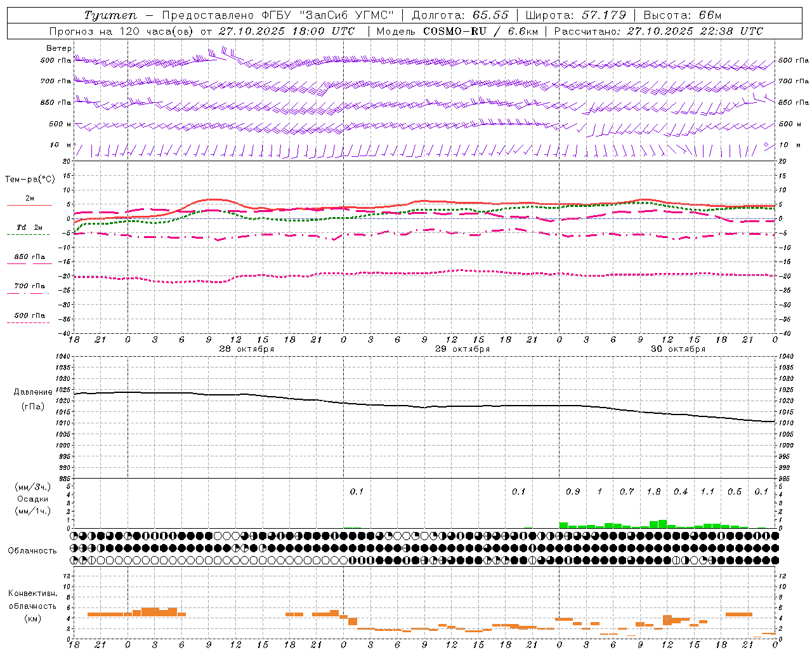Viewport: 812px width, 650px height.
Task: Click the 0.5 precipitation value
Action: click(x=735, y=491)
